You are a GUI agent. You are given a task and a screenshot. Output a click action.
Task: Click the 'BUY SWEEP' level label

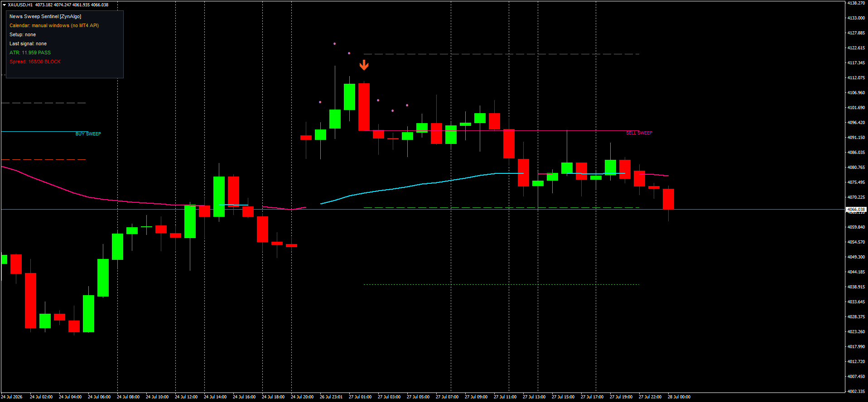(x=88, y=134)
